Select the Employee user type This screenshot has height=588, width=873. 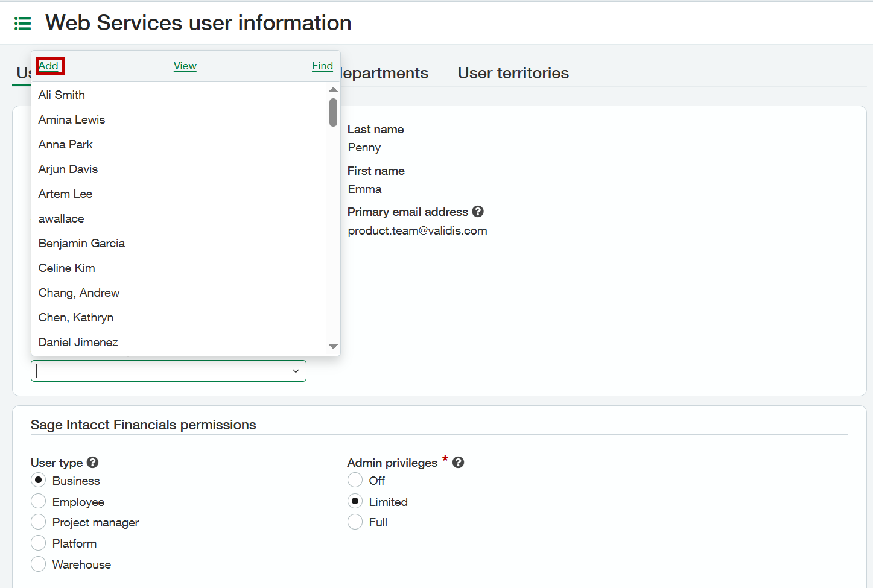pos(39,502)
